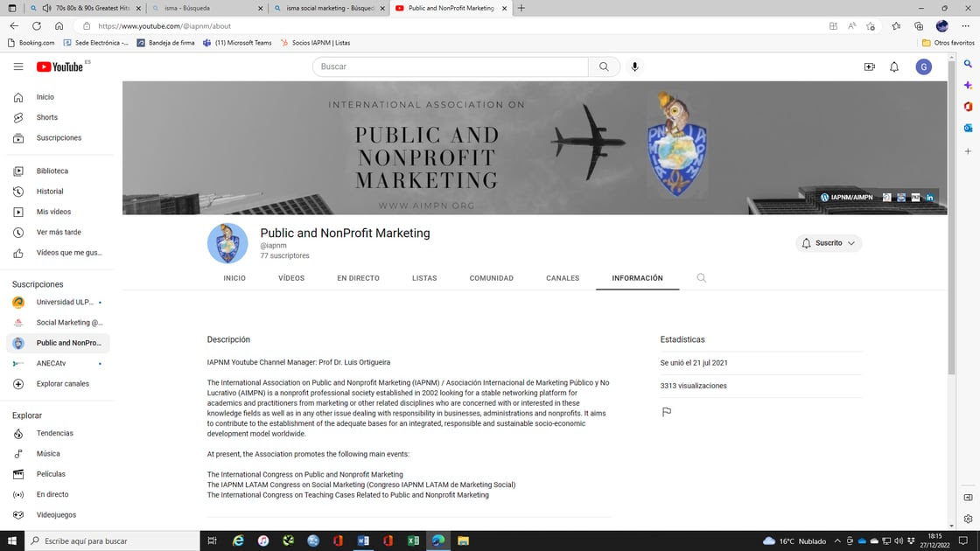Go to the YouTube home logo
The width and height of the screenshot is (980, 551).
tap(60, 66)
